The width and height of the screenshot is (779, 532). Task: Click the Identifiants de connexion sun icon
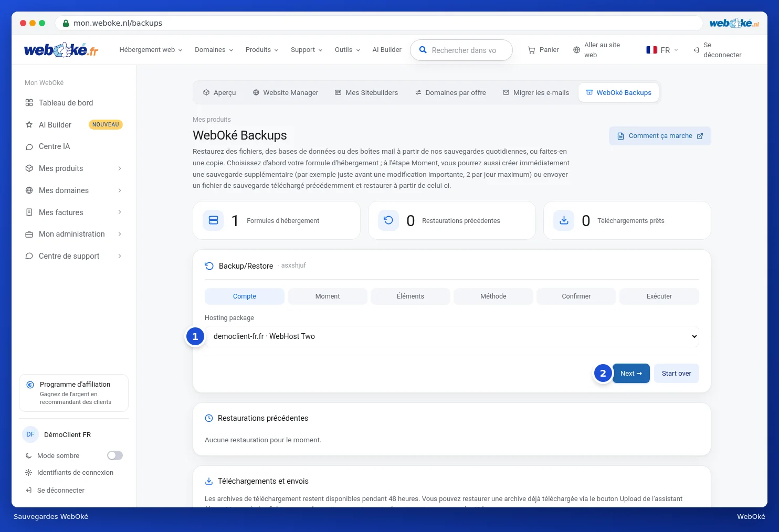point(29,473)
